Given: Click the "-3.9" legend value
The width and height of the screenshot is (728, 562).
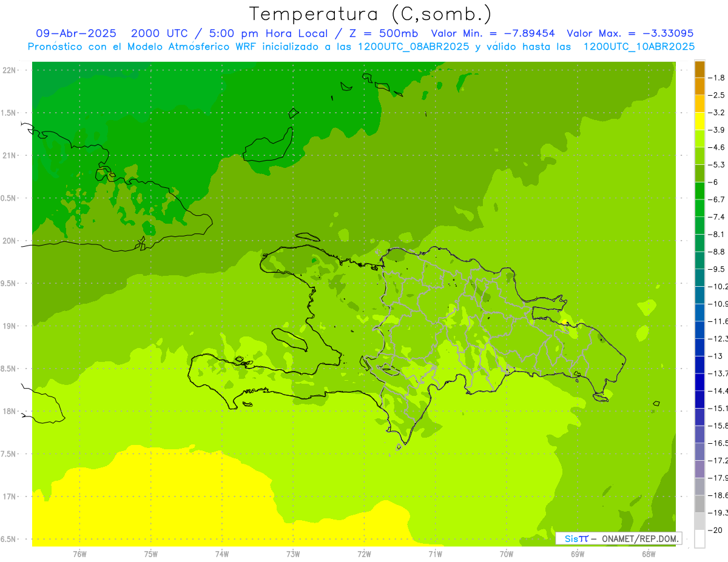Looking at the screenshot, I should pyautogui.click(x=717, y=130).
